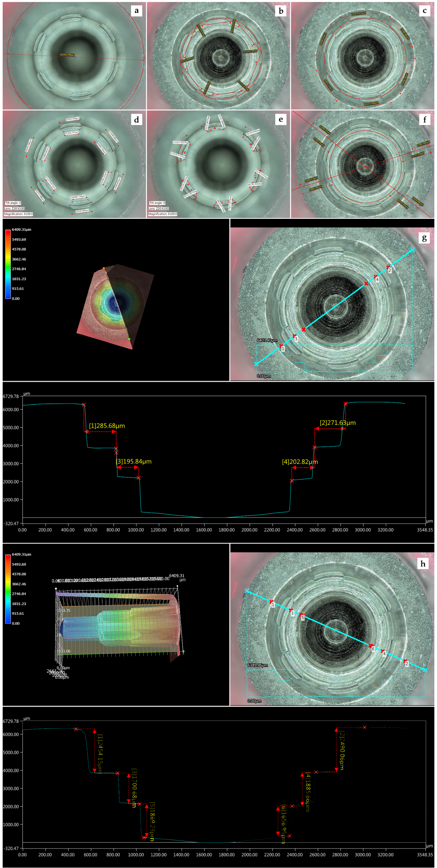This screenshot has width=437, height=868.
Task: Select the [2]2490.06µm depth label in the bottom profile
Action: [342, 751]
